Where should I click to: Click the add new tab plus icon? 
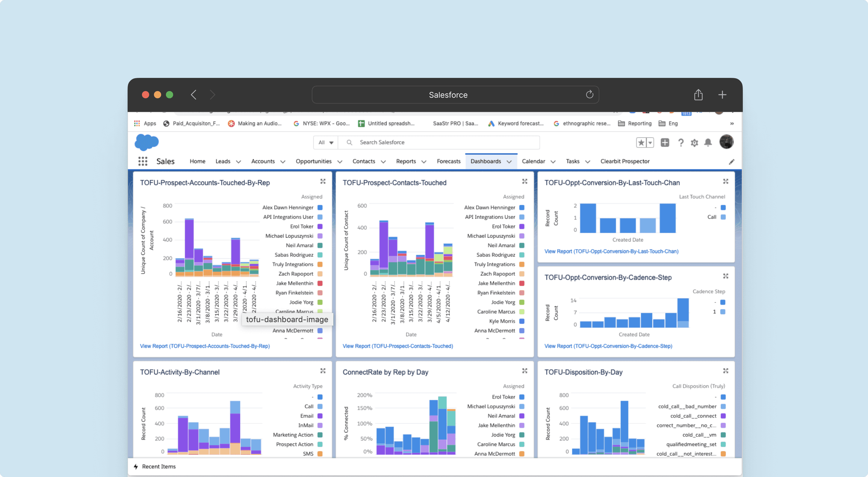pos(722,95)
